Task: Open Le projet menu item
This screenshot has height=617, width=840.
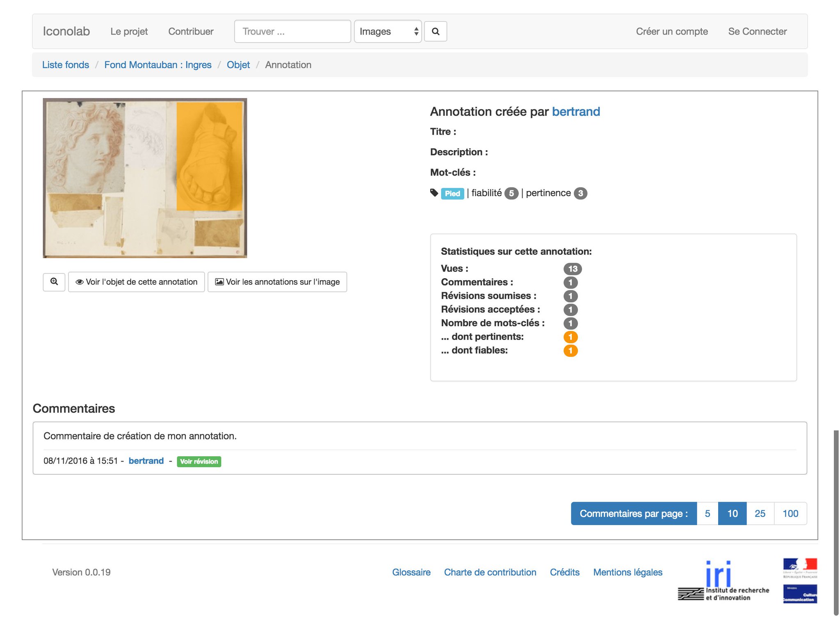Action: (129, 31)
